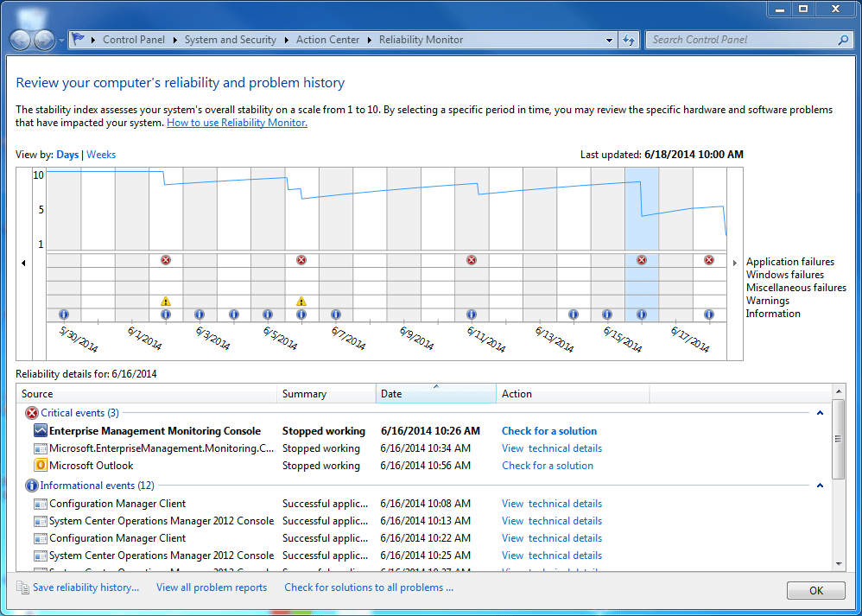
Task: Click the information icon on 6/18/2014
Action: click(x=708, y=314)
